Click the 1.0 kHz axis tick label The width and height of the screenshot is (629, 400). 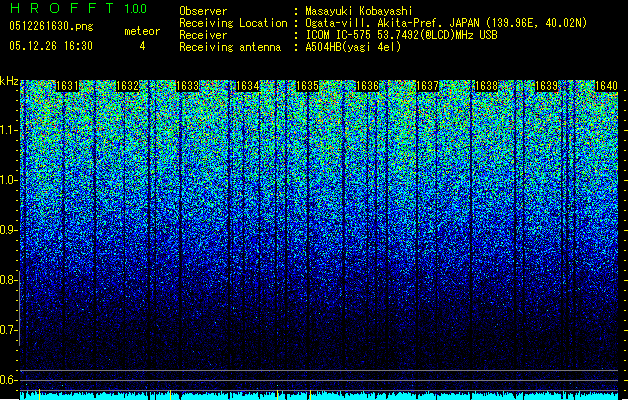click(x=9, y=180)
